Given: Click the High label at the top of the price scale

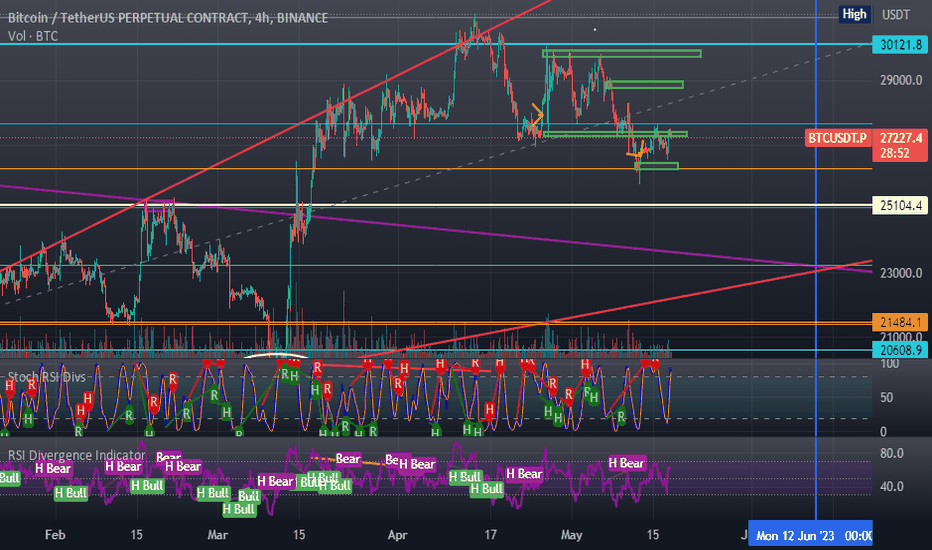Looking at the screenshot, I should (854, 14).
